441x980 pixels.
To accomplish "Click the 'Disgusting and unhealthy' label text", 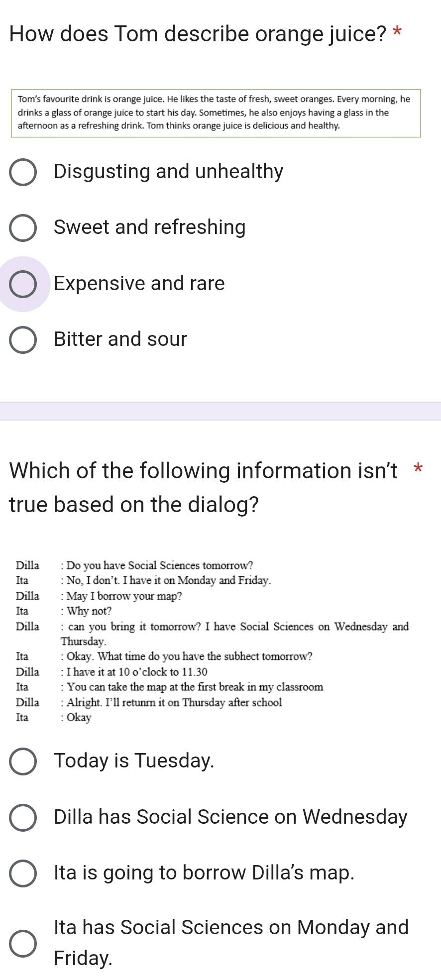I will point(169,171).
